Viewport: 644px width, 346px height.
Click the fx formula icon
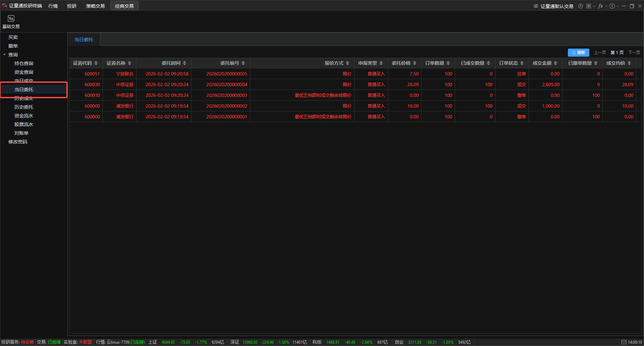pyautogui.click(x=600, y=6)
